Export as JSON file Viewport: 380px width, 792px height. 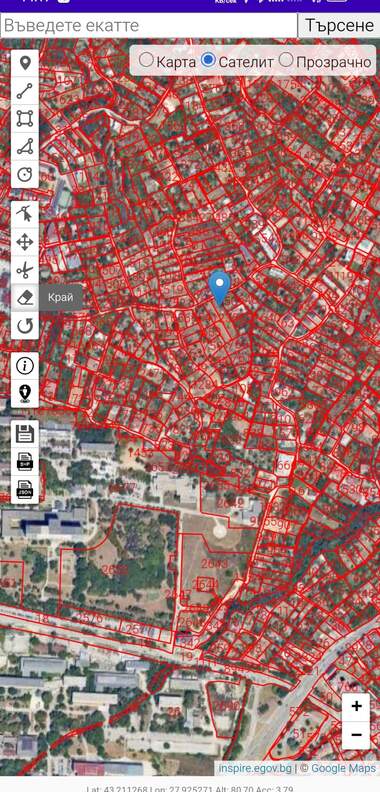point(25,489)
